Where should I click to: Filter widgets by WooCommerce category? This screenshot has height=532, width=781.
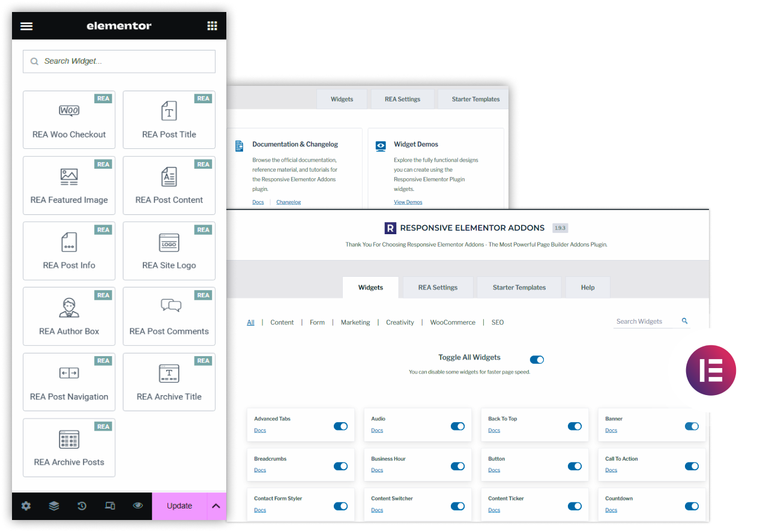click(x=453, y=322)
